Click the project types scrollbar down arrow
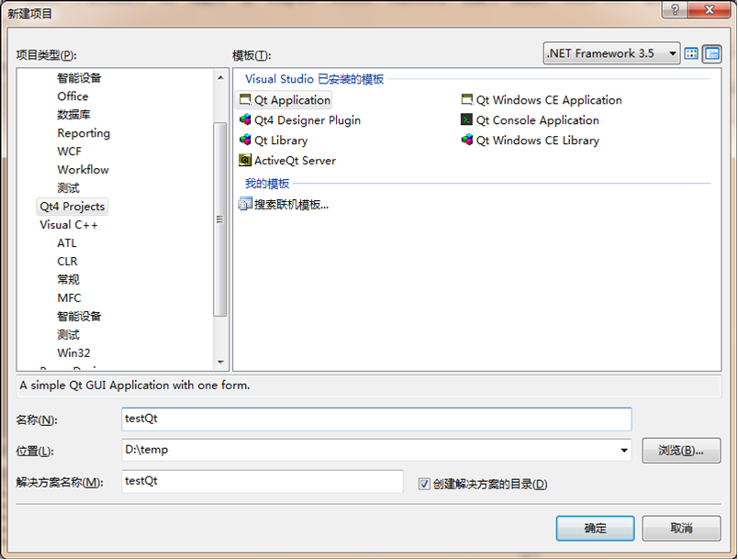Screen dimensions: 738x560 pyautogui.click(x=220, y=362)
